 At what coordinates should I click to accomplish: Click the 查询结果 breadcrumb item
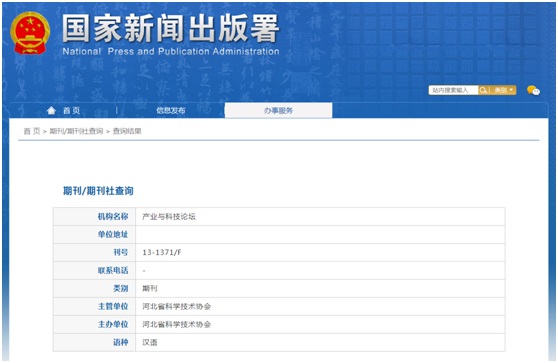click(127, 131)
